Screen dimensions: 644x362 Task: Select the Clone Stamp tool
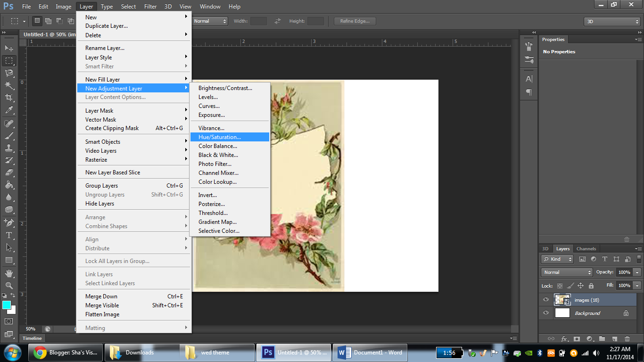(x=9, y=148)
